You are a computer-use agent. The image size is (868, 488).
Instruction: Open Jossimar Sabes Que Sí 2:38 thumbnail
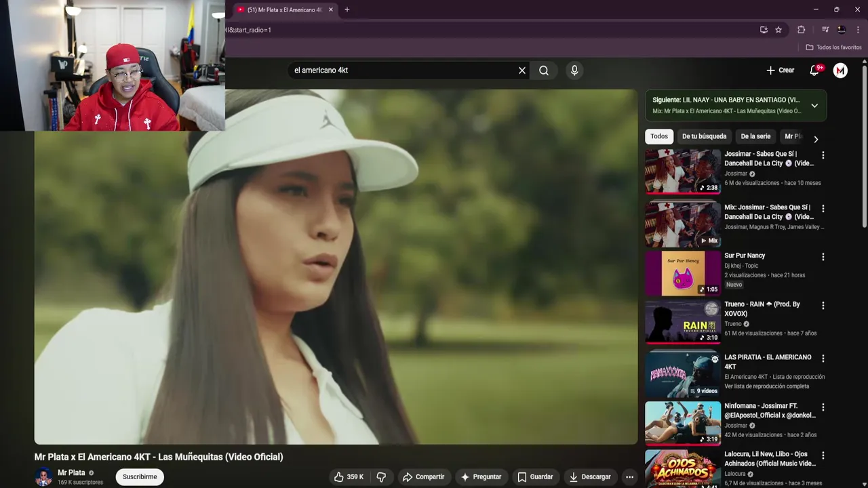[683, 171]
